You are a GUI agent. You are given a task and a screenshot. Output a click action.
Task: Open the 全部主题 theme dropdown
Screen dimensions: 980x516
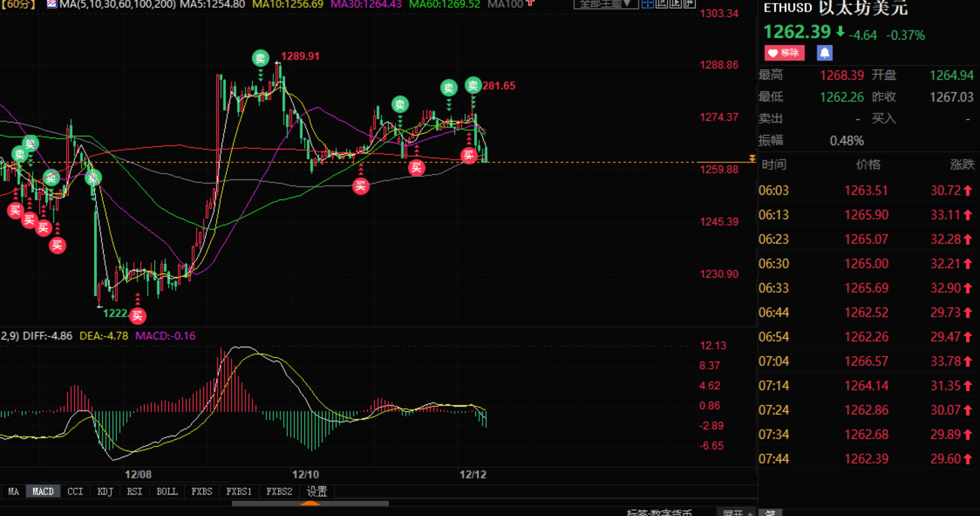tap(605, 4)
